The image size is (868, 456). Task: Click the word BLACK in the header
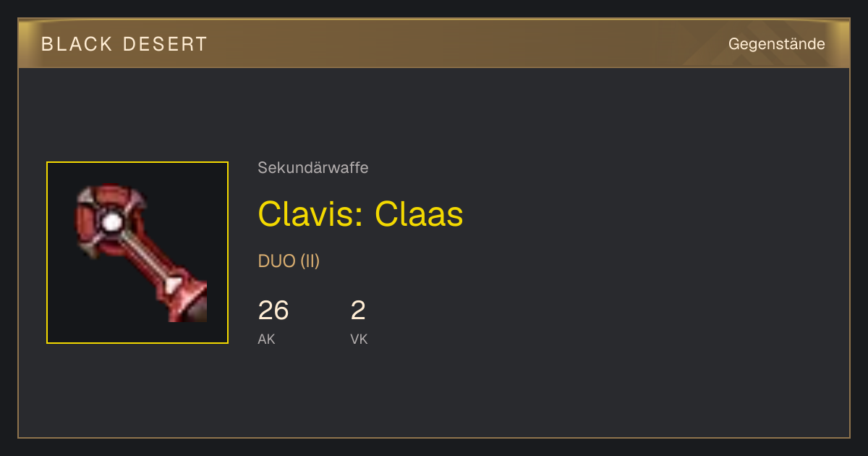77,44
